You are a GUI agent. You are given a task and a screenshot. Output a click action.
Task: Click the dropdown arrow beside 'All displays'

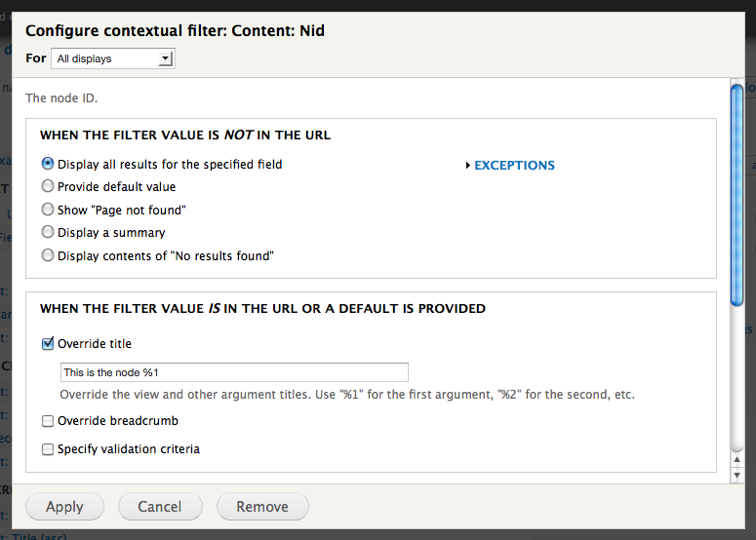point(166,58)
